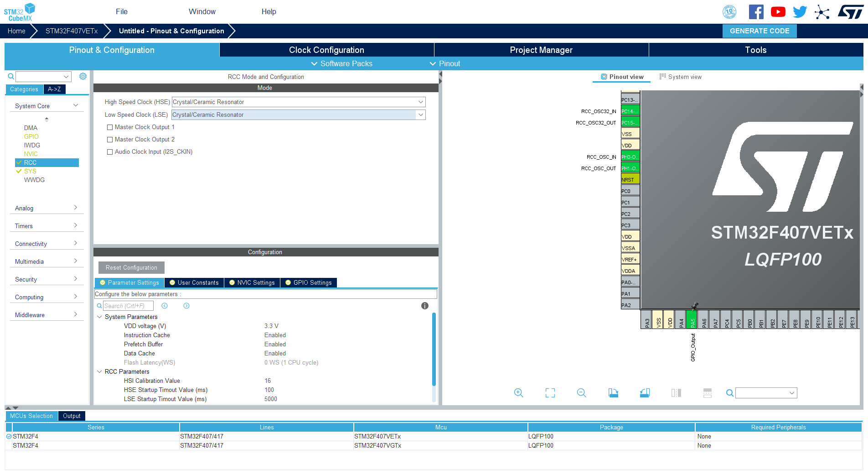Open the NVIC Settings tab

pyautogui.click(x=252, y=283)
